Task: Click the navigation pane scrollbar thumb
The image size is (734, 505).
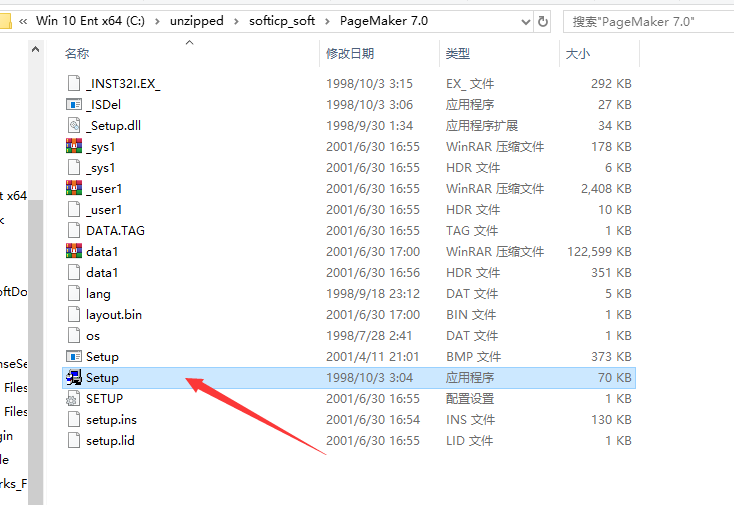Action: [x=36, y=352]
